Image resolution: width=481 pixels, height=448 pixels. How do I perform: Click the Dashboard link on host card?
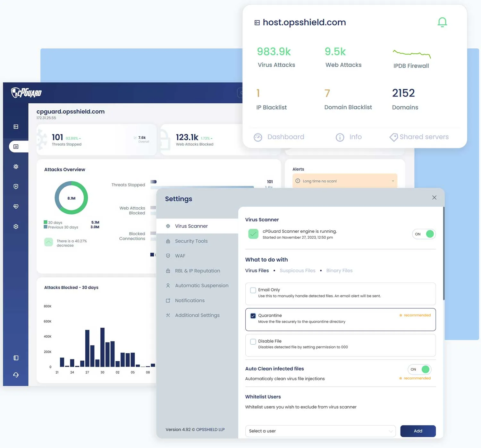286,137
